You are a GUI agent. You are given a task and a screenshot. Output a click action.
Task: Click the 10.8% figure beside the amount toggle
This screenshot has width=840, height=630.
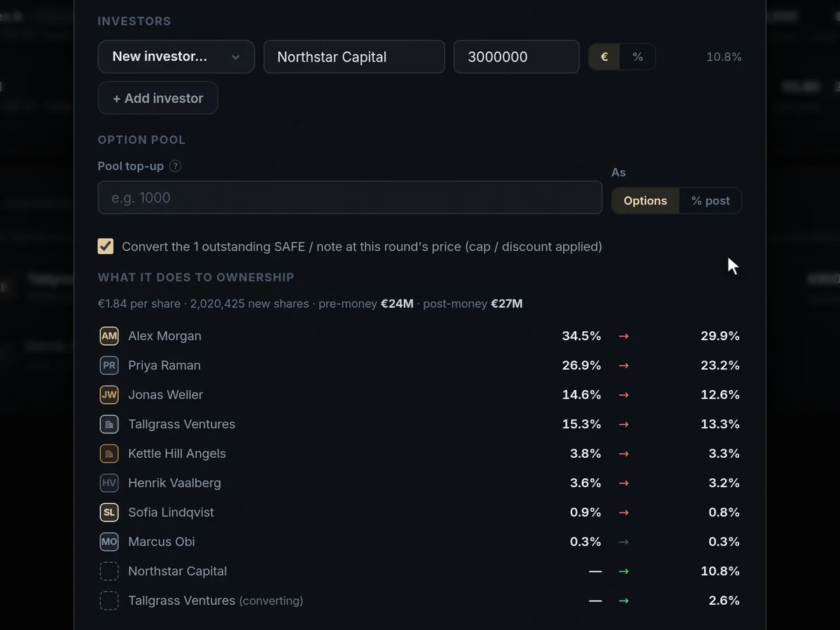[x=724, y=57]
